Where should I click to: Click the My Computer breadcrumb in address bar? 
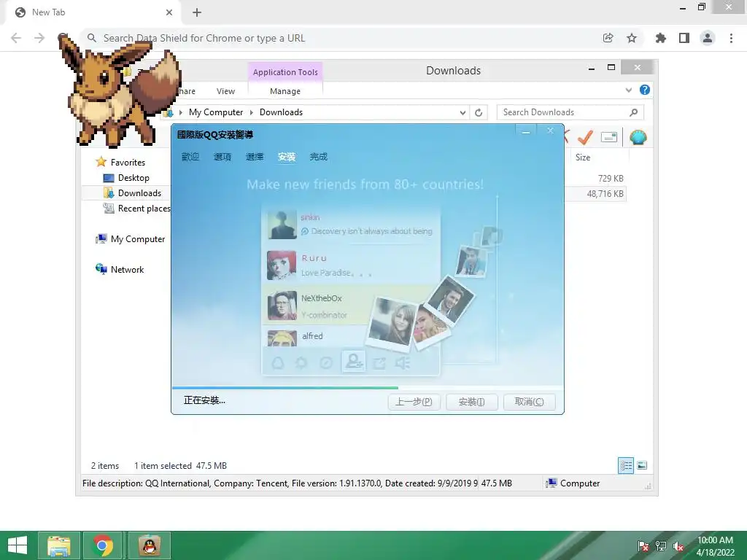click(216, 112)
